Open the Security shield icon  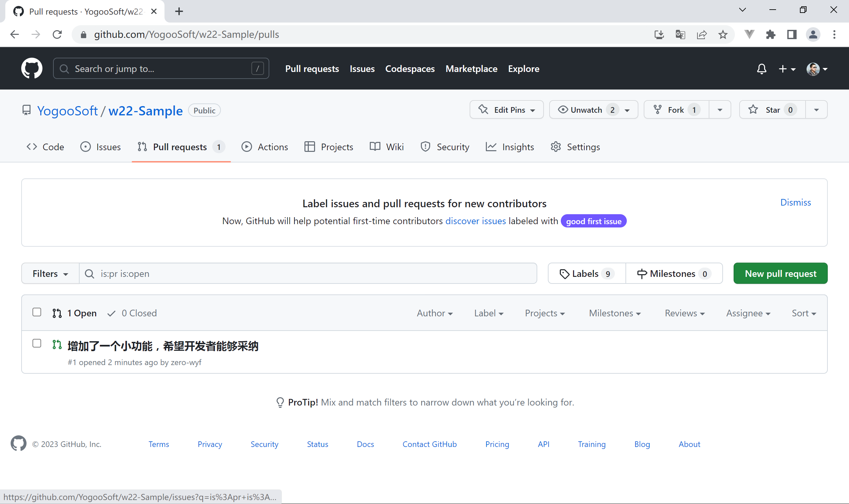tap(425, 147)
